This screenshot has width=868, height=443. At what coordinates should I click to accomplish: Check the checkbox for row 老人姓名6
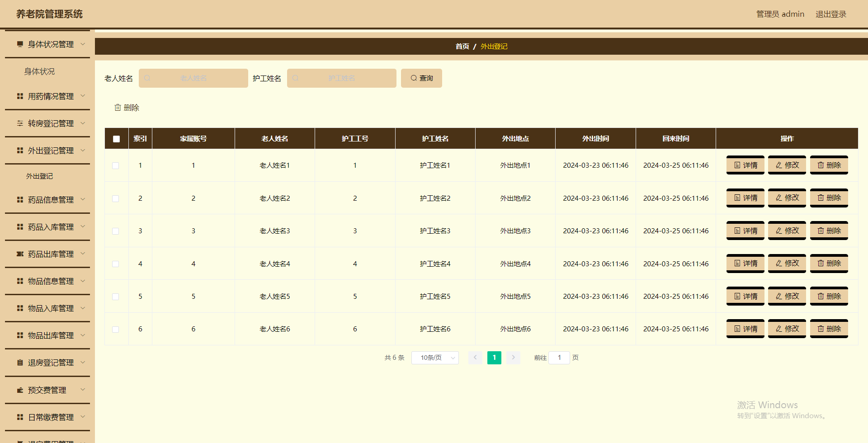(116, 329)
